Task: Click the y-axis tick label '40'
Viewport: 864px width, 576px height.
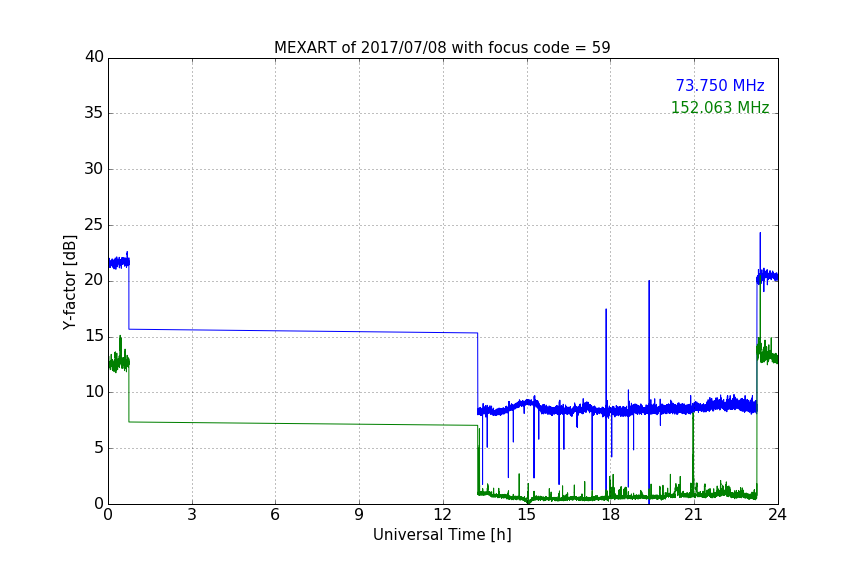Action: (x=94, y=57)
